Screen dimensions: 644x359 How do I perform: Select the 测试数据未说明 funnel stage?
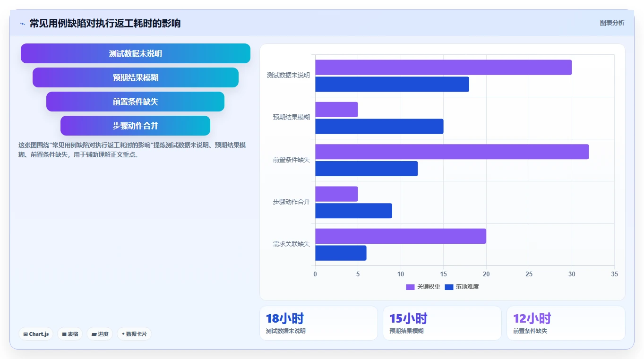[136, 53]
